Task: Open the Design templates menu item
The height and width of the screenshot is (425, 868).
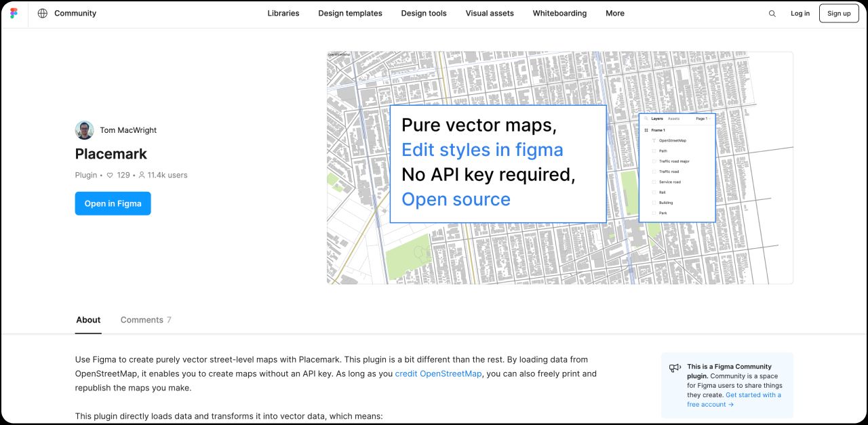Action: (350, 13)
